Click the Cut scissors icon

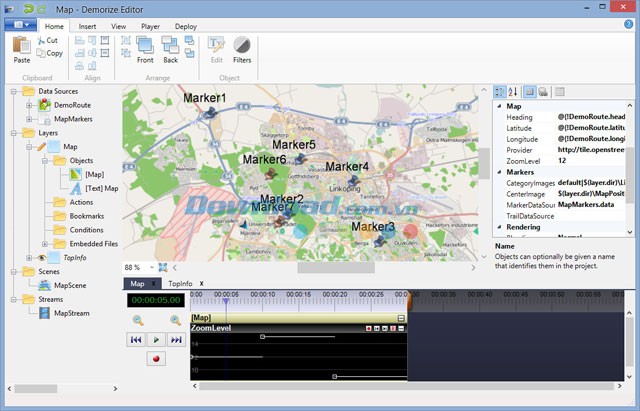40,40
